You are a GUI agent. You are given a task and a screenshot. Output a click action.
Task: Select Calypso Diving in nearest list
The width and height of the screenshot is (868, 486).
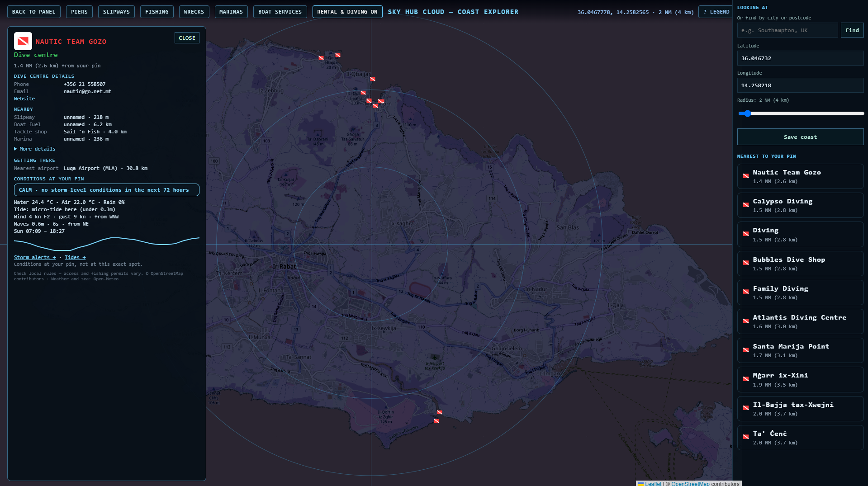[x=800, y=205]
